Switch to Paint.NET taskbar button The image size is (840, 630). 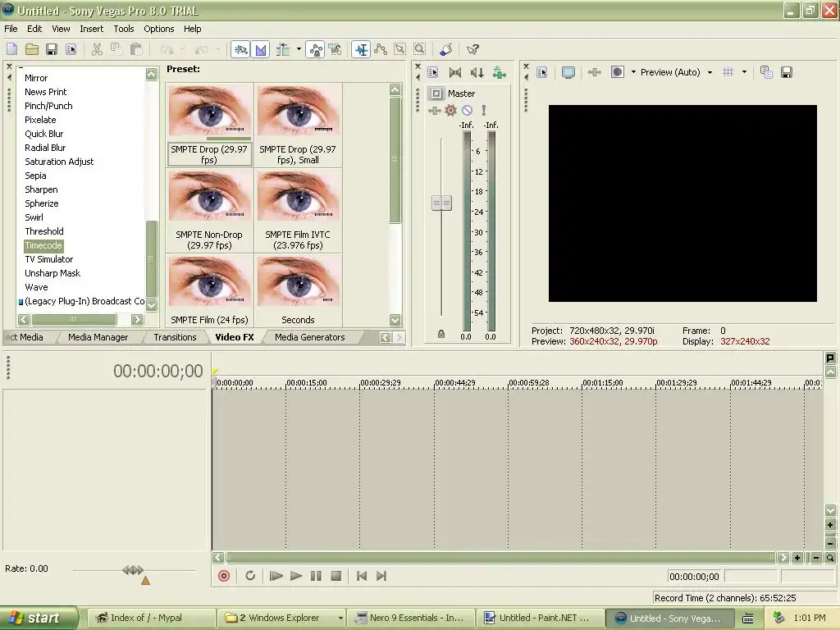pyautogui.click(x=540, y=619)
